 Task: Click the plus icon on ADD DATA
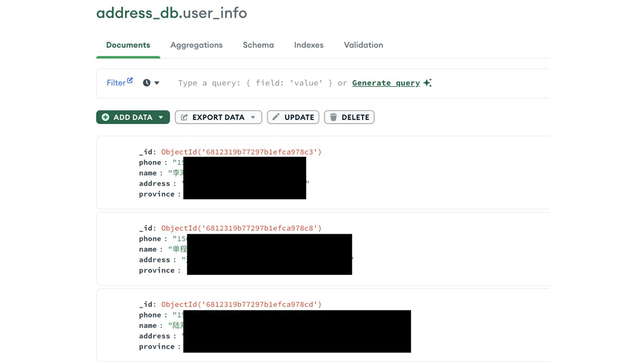(x=105, y=117)
